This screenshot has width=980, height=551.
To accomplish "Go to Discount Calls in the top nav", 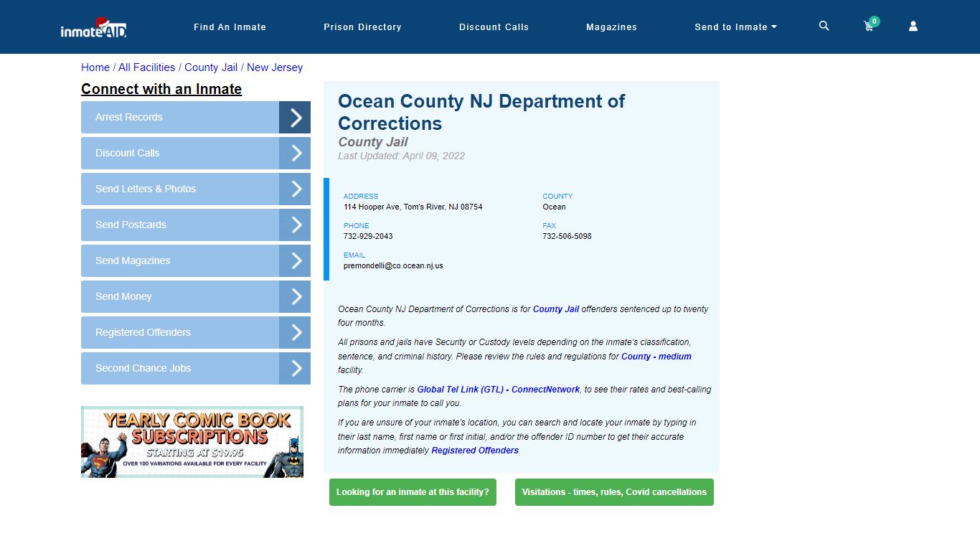I will coord(494,27).
